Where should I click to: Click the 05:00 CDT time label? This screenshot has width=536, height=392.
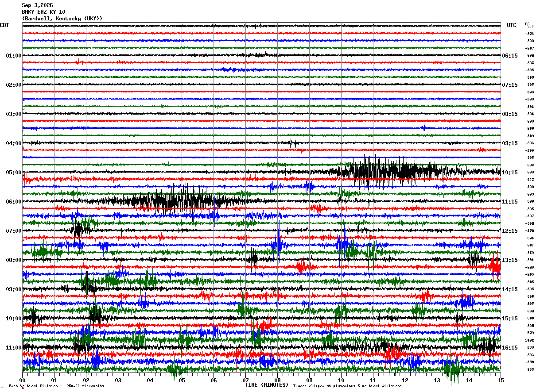tap(13, 173)
